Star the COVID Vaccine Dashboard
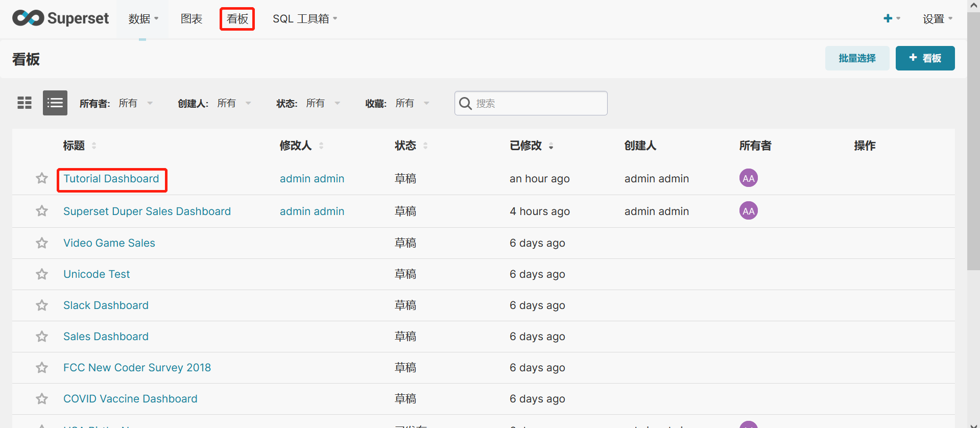Image resolution: width=980 pixels, height=428 pixels. point(42,399)
